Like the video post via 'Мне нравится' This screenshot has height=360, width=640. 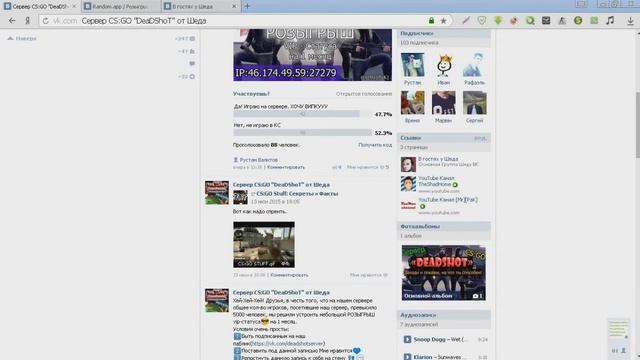click(x=368, y=275)
